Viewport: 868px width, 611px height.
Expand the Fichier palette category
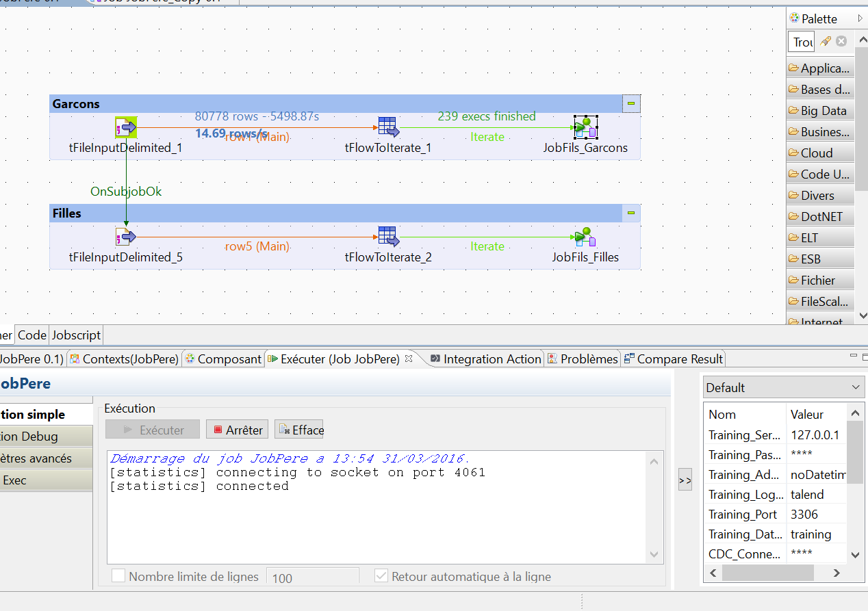pos(819,280)
